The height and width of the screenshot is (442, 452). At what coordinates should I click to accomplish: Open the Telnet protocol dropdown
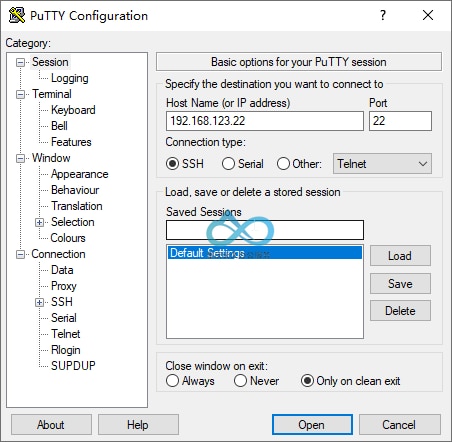(x=382, y=164)
